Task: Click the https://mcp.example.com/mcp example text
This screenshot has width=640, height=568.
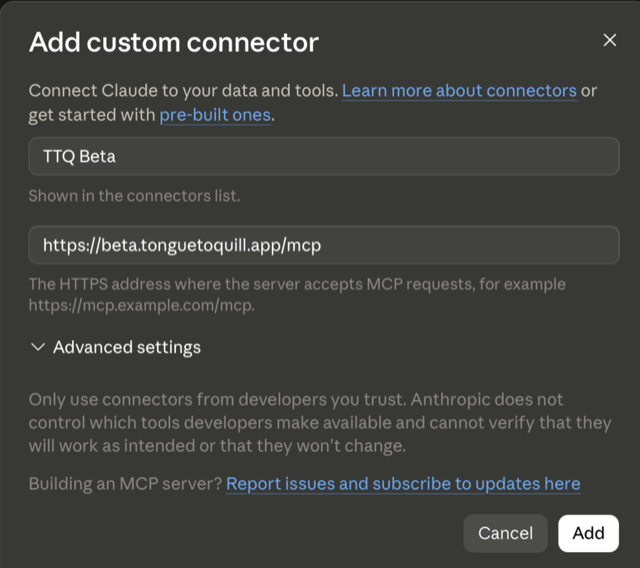Action: tap(142, 306)
